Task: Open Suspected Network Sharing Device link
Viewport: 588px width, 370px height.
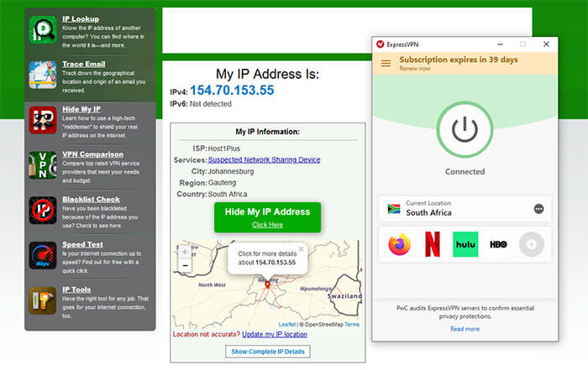Action: tap(264, 160)
